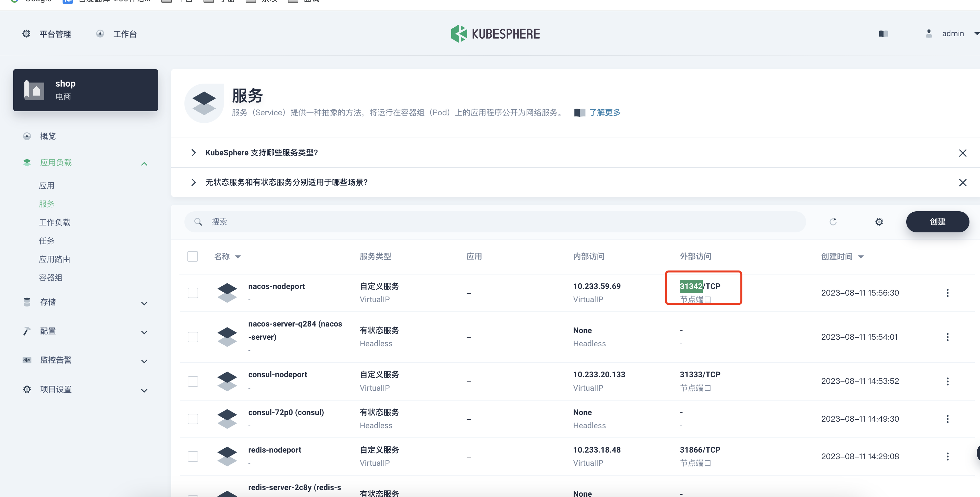Screen dimensions: 980x497
Task: Click the redis-nodeport service icon
Action: pos(227,456)
